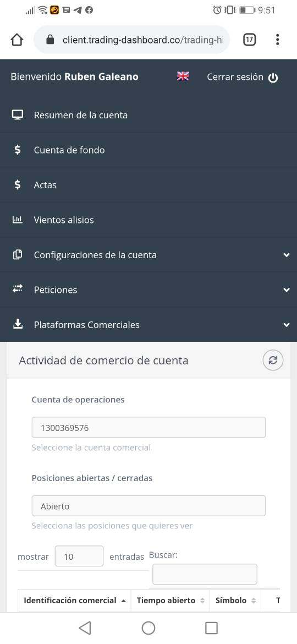Tap the Android back navigation triangle
Image resolution: width=297 pixels, height=644 pixels.
85,627
